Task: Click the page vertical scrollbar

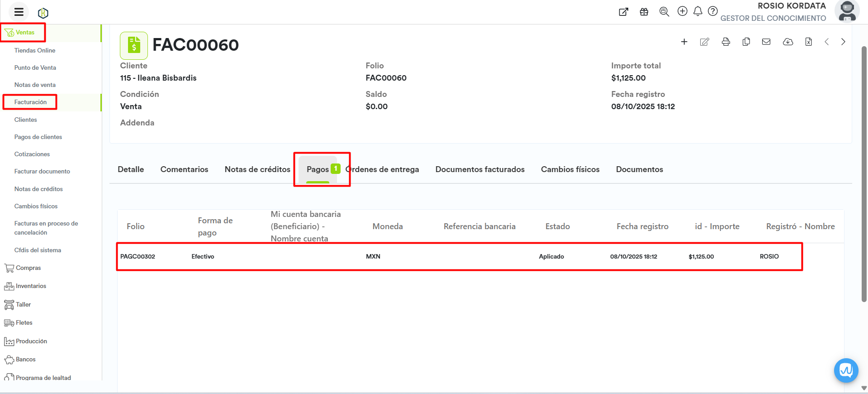Action: tap(864, 172)
